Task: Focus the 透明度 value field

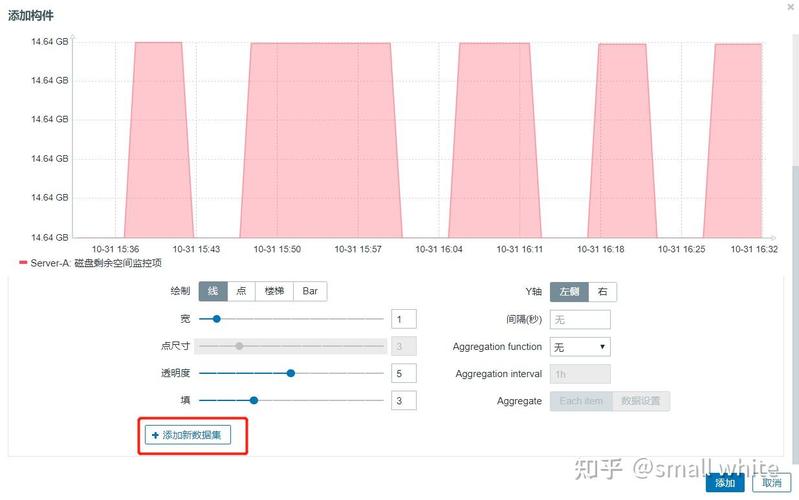Action: pos(404,374)
